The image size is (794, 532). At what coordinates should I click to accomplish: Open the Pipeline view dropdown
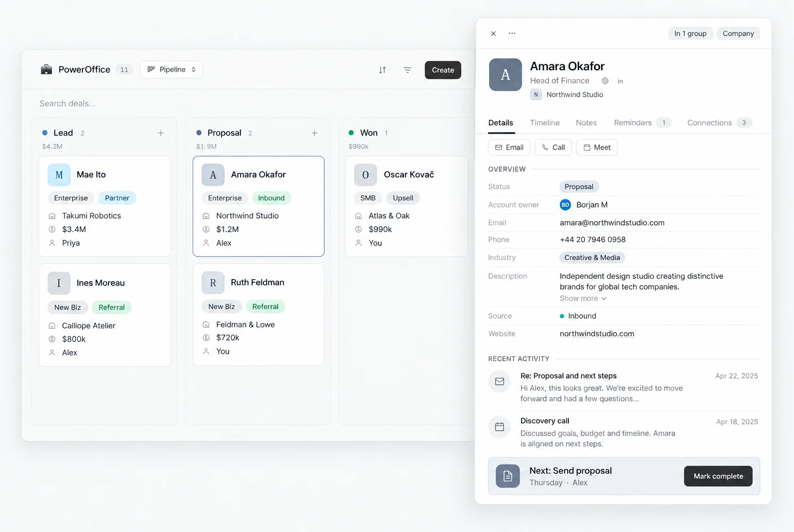(171, 70)
